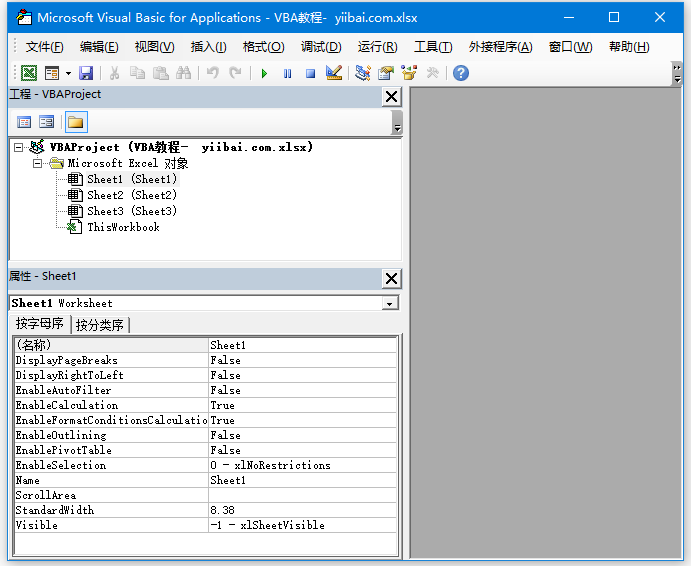
Task: Collapse the VBAProject root tree node
Action: coord(18,147)
